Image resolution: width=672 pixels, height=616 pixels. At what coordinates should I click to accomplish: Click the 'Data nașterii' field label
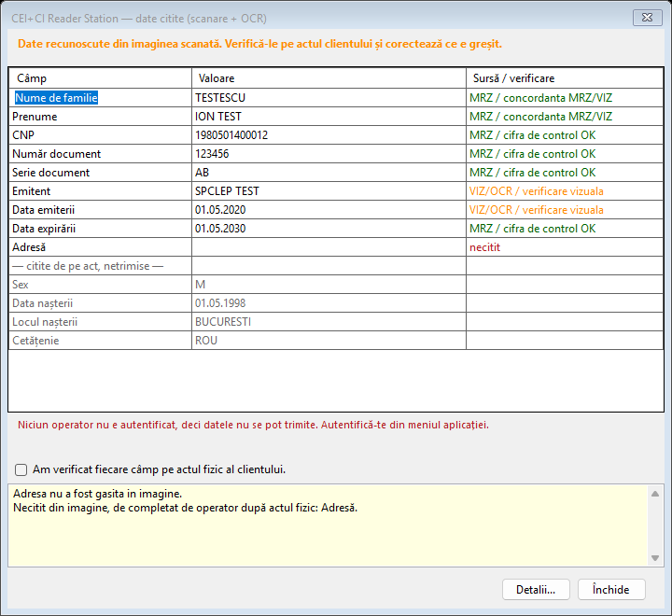click(x=42, y=303)
